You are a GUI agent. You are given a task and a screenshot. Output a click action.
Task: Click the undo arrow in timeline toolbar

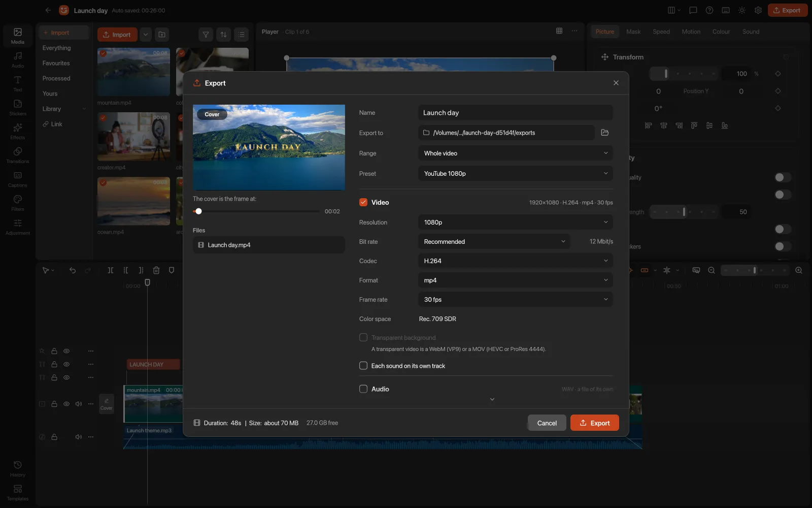click(73, 270)
